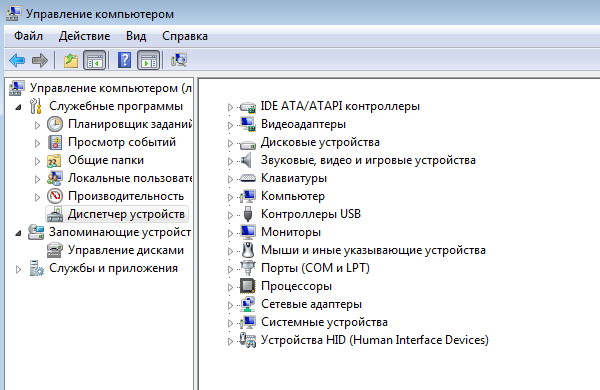
Task: Expand Просмотр событий node
Action: coord(38,143)
